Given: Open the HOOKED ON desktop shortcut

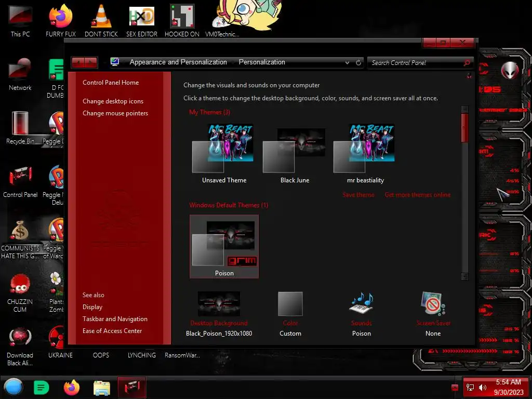Looking at the screenshot, I should pos(182,20).
